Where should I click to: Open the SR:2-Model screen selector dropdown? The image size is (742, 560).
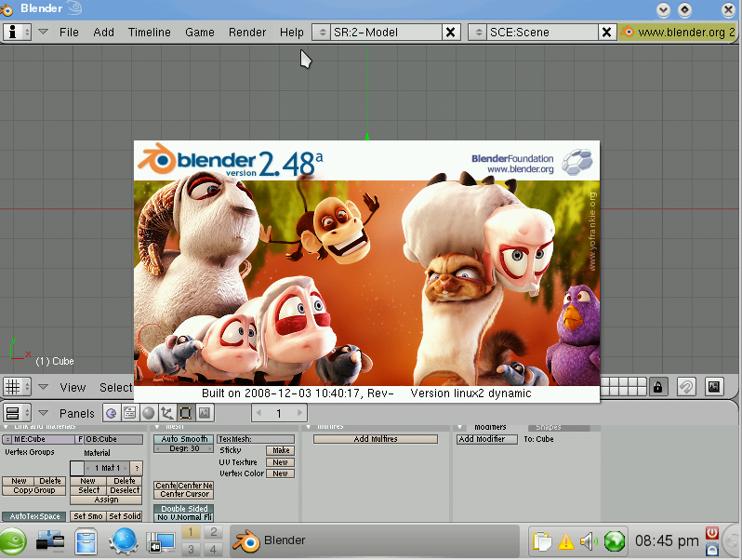321,33
